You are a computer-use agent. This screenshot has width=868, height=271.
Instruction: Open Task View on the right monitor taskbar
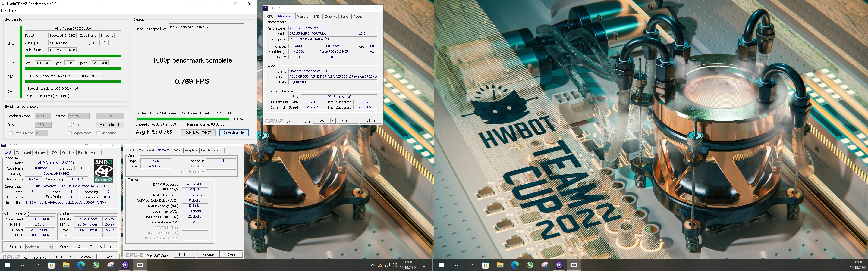[x=470, y=265]
